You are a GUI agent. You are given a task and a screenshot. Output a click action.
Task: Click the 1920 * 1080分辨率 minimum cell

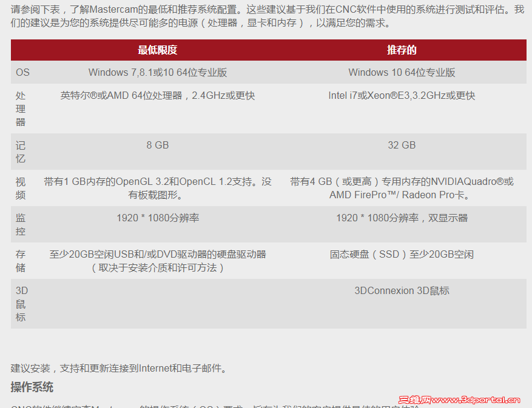pyautogui.click(x=158, y=218)
